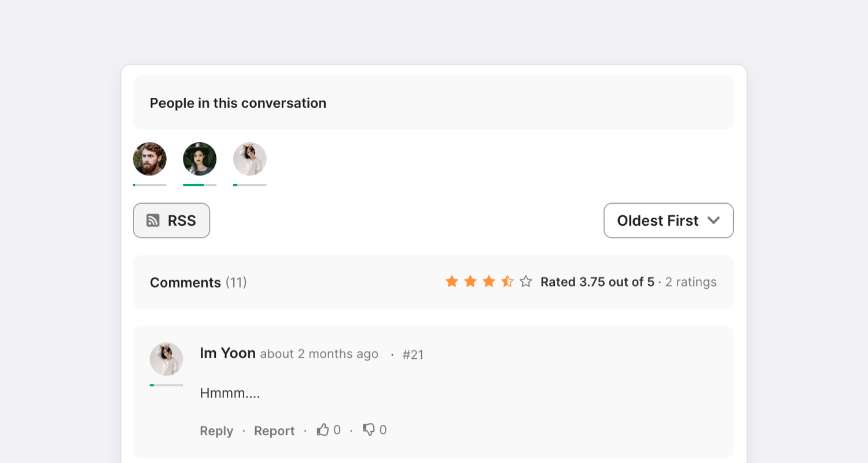
Task: Click Report under Im Yoon's comment
Action: coord(274,431)
